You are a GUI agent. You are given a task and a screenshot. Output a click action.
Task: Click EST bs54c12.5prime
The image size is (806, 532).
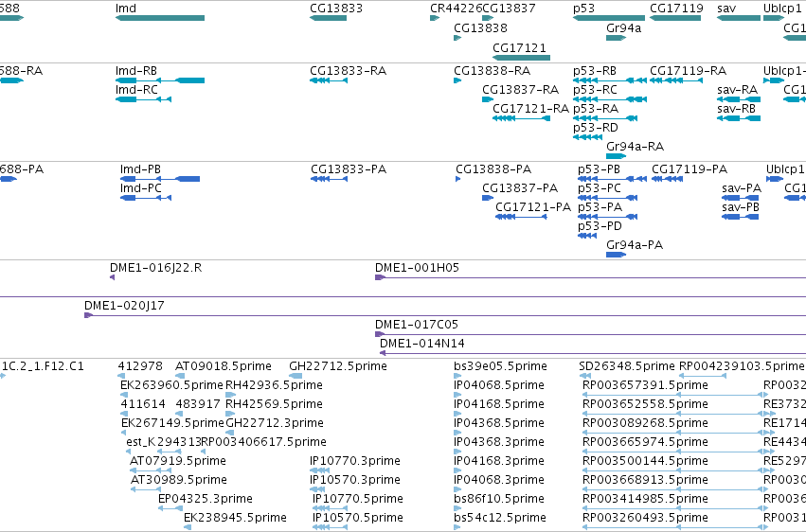pos(457,527)
